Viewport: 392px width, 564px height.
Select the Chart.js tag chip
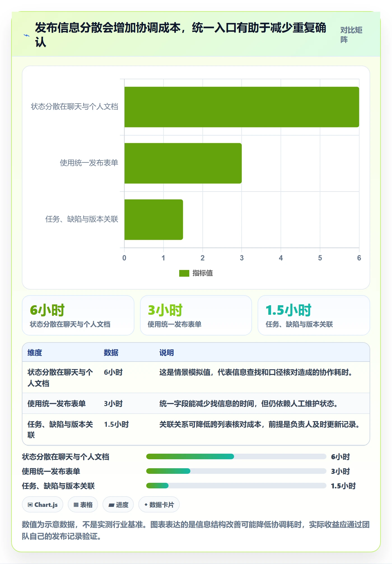coord(43,505)
